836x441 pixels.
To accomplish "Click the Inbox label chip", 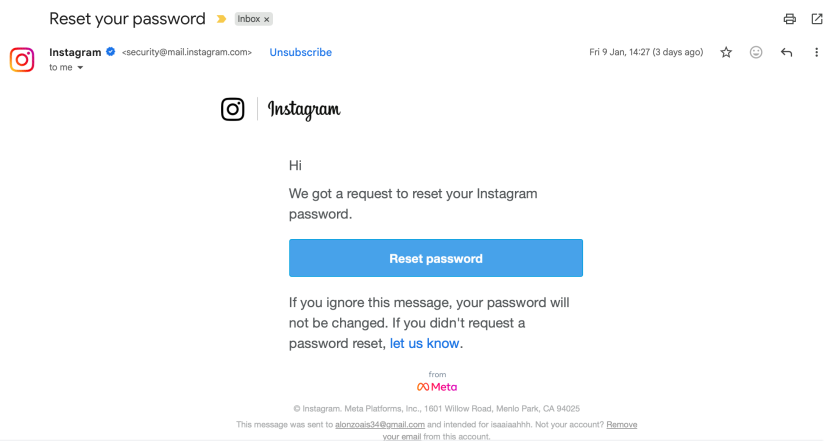I will pos(248,19).
